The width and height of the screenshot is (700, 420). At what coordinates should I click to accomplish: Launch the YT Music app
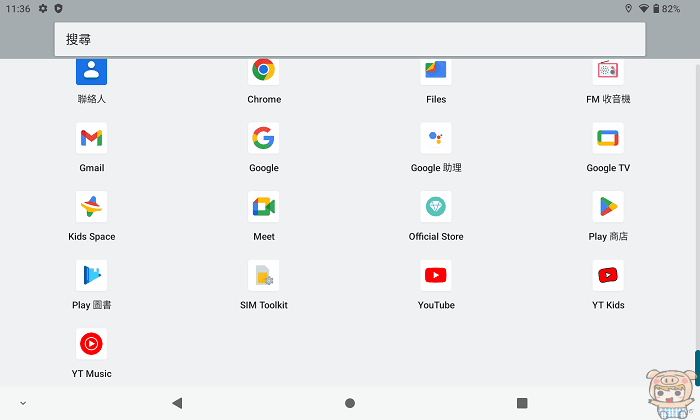click(92, 344)
